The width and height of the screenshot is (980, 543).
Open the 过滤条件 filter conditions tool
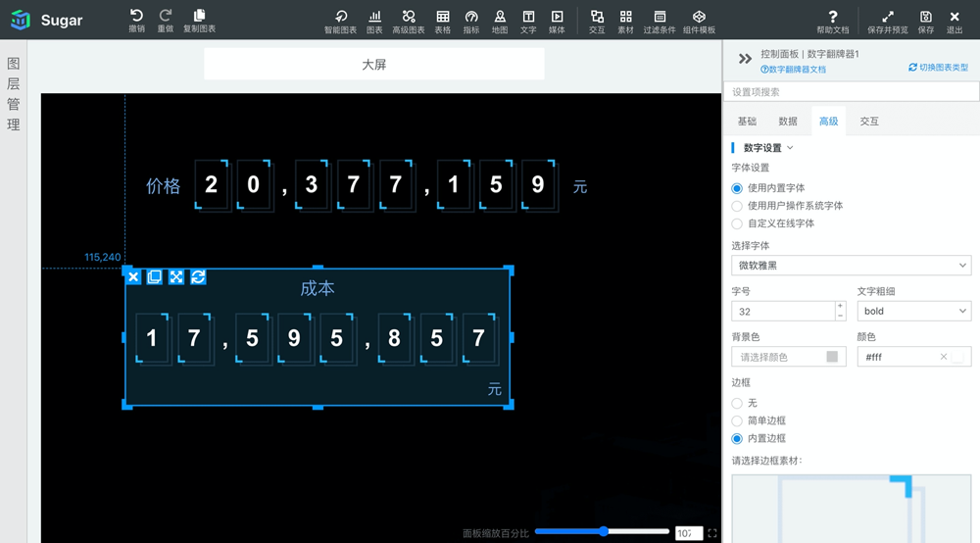(660, 22)
